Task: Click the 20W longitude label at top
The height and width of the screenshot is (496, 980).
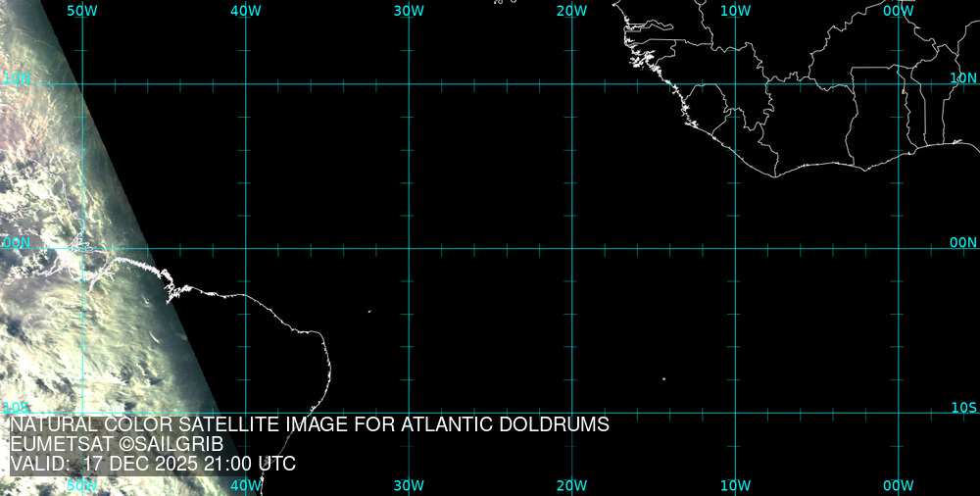Action: pos(571,10)
